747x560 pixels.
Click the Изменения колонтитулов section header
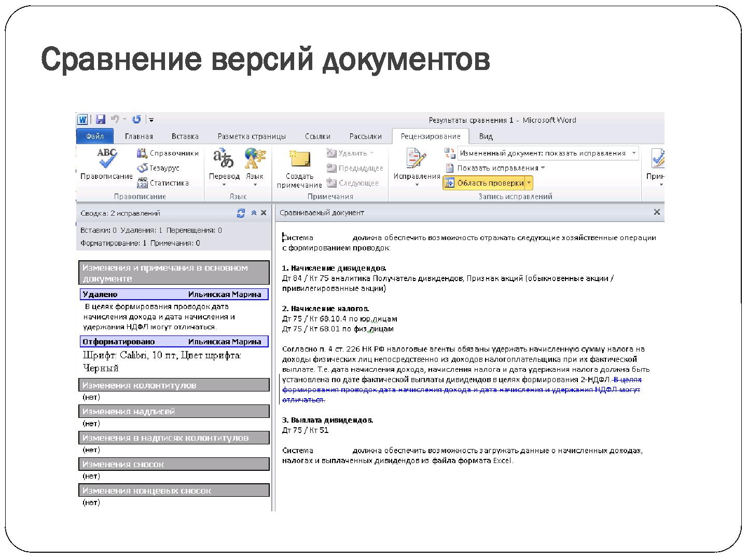174,385
